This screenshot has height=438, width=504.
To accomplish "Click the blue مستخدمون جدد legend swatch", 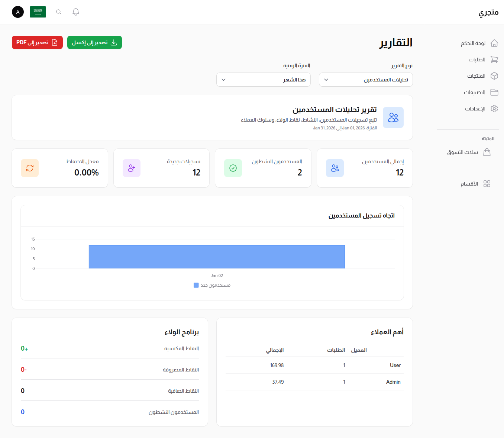I will [196, 285].
